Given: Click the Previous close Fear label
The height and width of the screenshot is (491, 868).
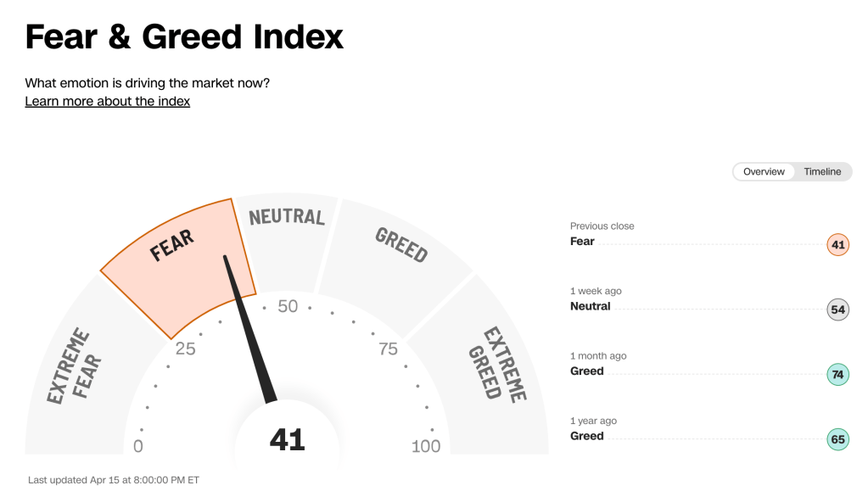Looking at the screenshot, I should pos(582,242).
